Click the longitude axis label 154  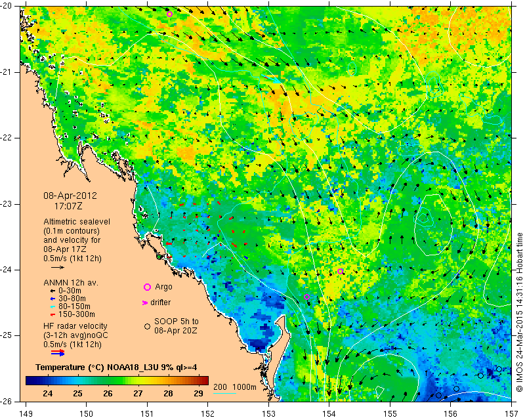[329, 413]
